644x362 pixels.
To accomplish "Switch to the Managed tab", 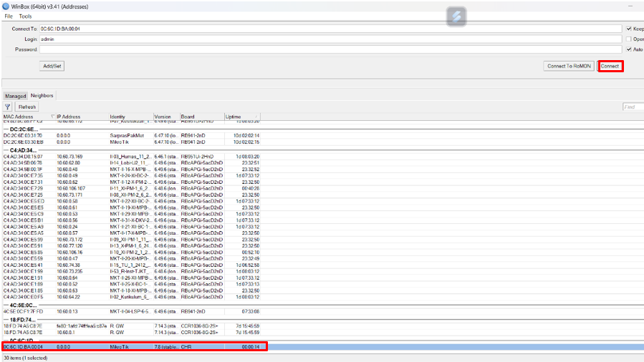I will [x=15, y=95].
